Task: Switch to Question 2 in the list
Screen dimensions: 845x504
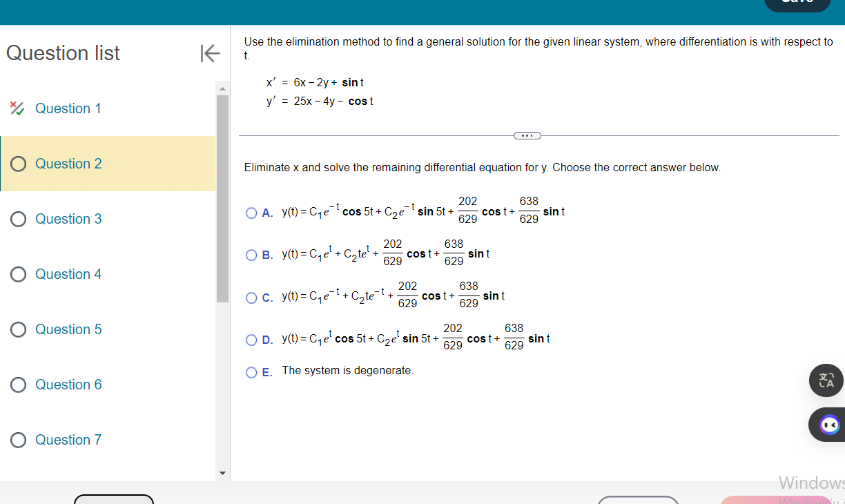Action: (68, 164)
